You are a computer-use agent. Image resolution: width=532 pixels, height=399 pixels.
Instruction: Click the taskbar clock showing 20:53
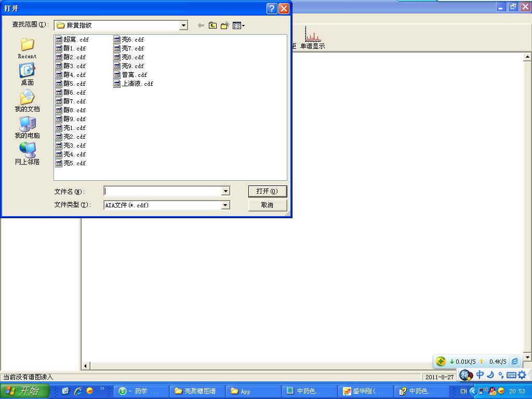pyautogui.click(x=517, y=391)
